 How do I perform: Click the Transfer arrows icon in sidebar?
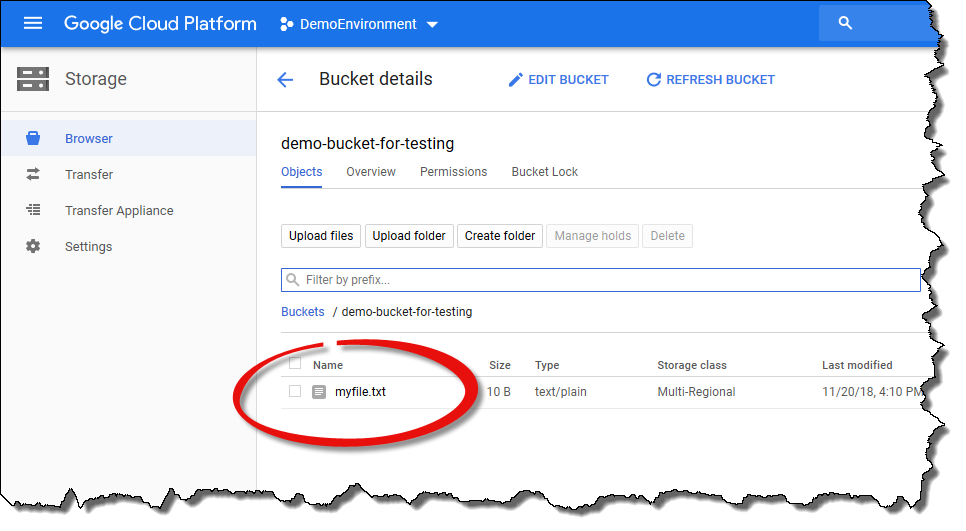33,174
